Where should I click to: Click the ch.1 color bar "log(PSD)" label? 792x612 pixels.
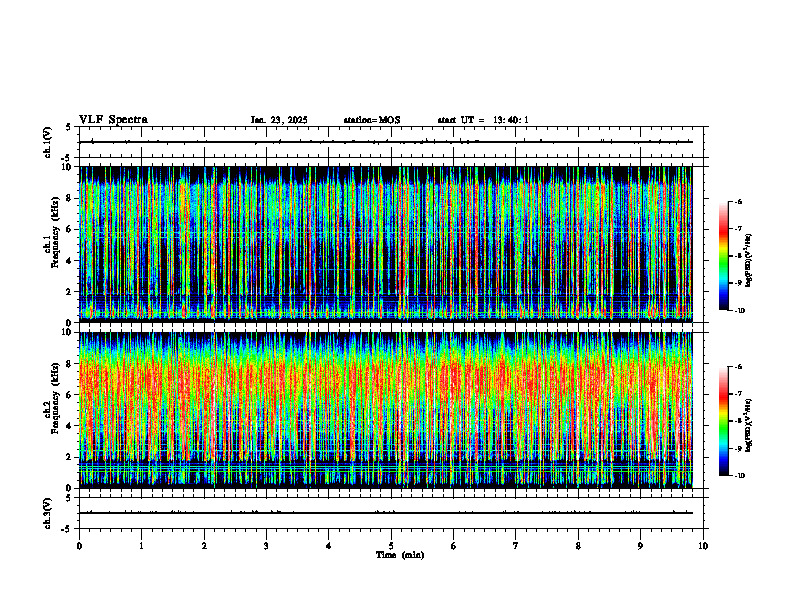coord(749,261)
